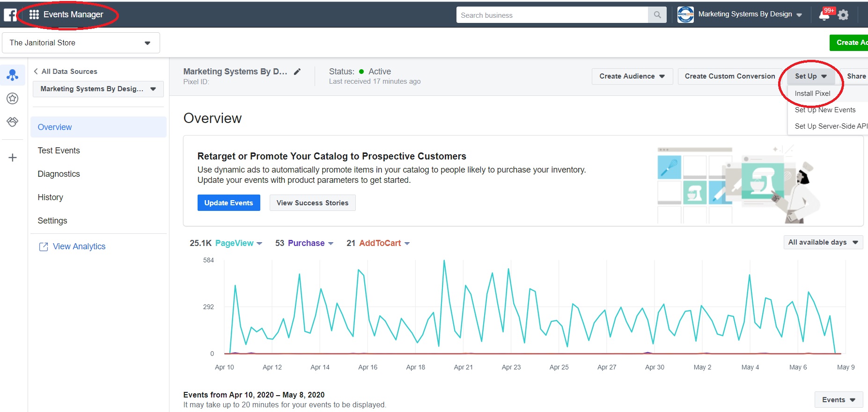868x412 pixels.
Task: Click the Update Events button
Action: (x=229, y=203)
